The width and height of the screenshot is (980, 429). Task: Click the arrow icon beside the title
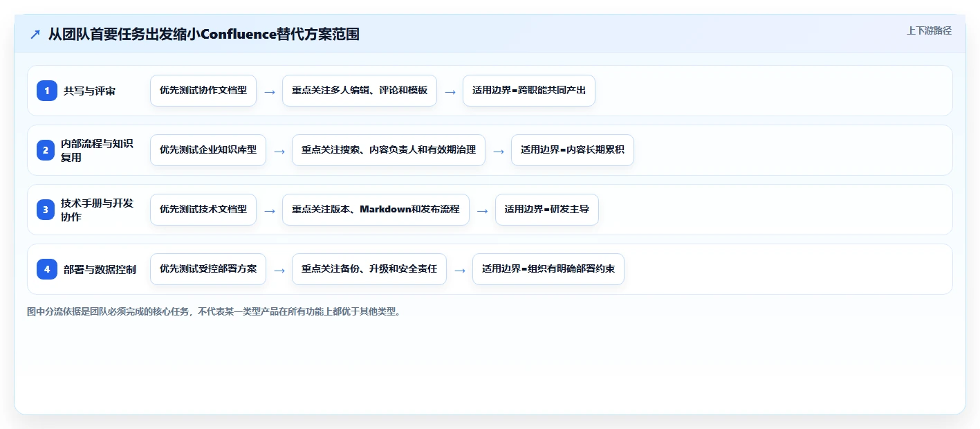(35, 34)
